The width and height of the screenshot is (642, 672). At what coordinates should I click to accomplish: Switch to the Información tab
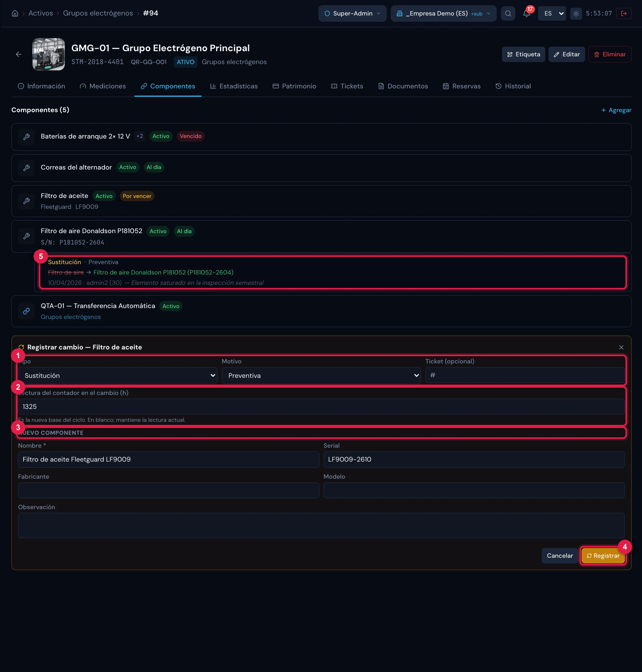[41, 86]
